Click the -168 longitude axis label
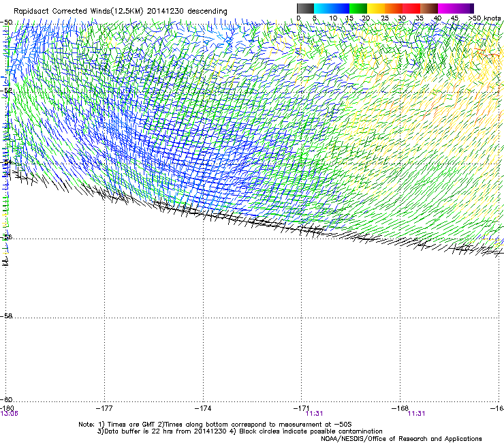This screenshot has height=443, width=504. pos(400,408)
